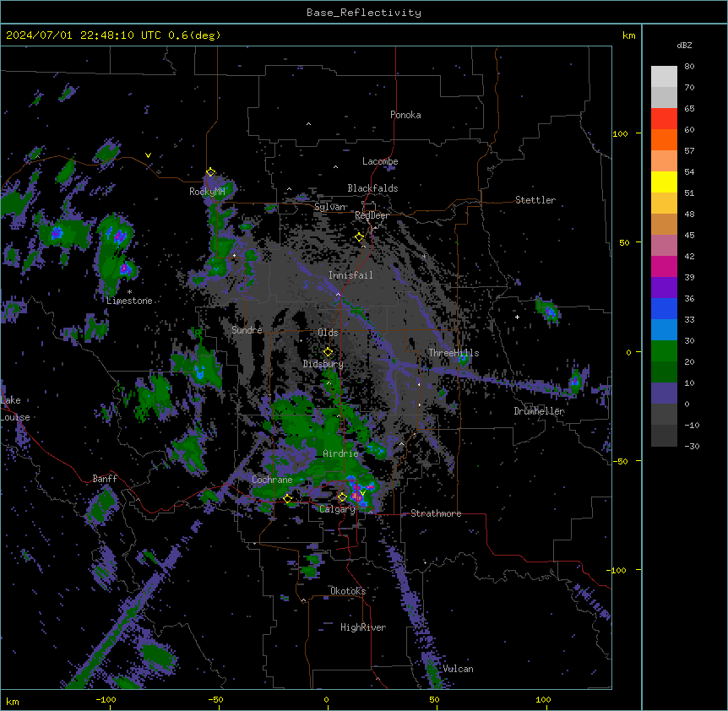This screenshot has height=711, width=728.
Task: Click the strong storm cell east of Calgary
Action: pyautogui.click(x=360, y=494)
